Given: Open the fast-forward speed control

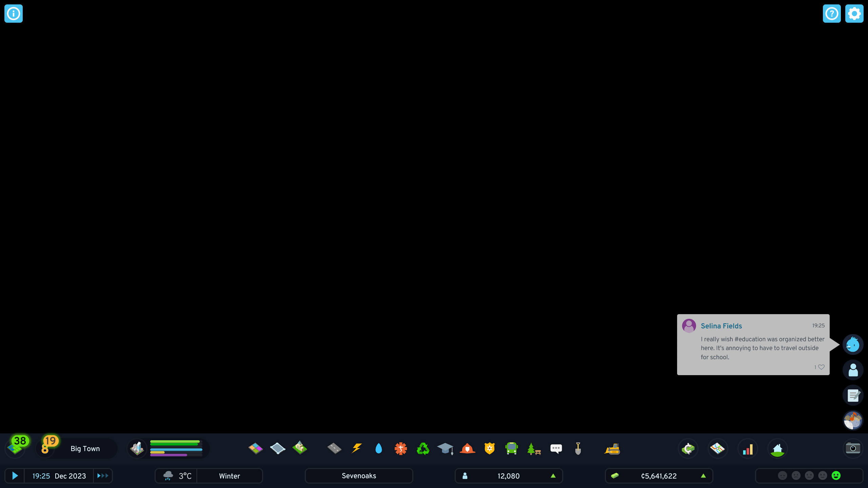Looking at the screenshot, I should 103,475.
